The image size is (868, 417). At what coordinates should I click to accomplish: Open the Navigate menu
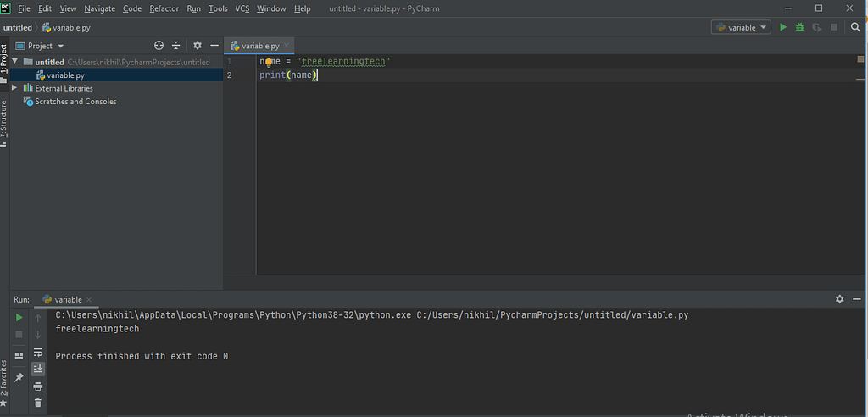click(100, 8)
